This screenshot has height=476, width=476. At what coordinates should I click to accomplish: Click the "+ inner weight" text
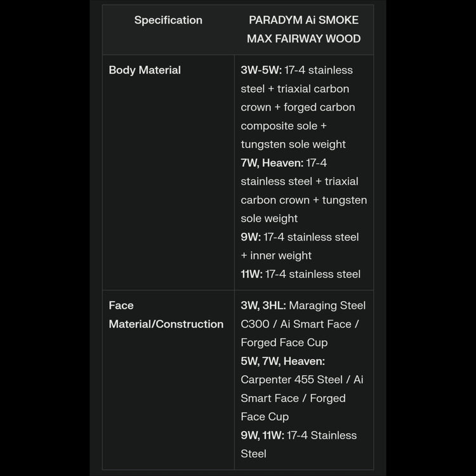pos(276,256)
